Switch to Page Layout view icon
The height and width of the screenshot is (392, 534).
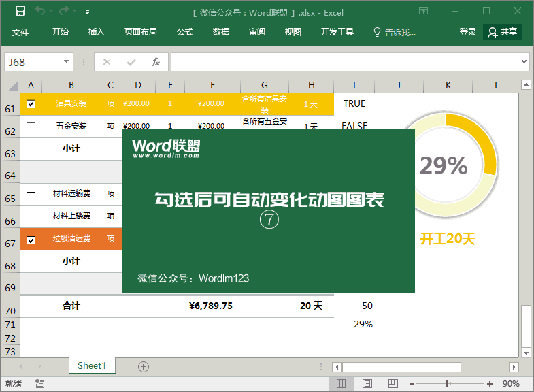pos(367,384)
